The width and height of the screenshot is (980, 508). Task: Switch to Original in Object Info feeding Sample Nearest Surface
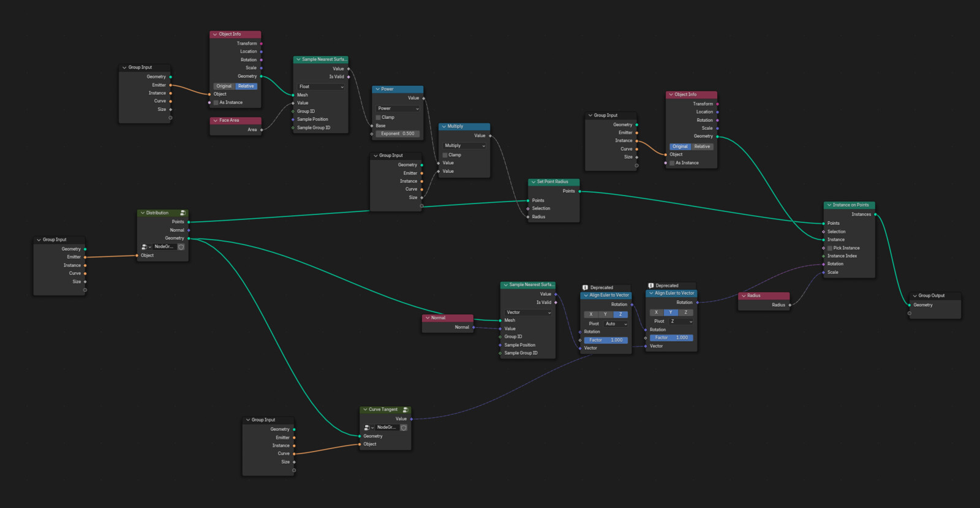[x=224, y=86]
